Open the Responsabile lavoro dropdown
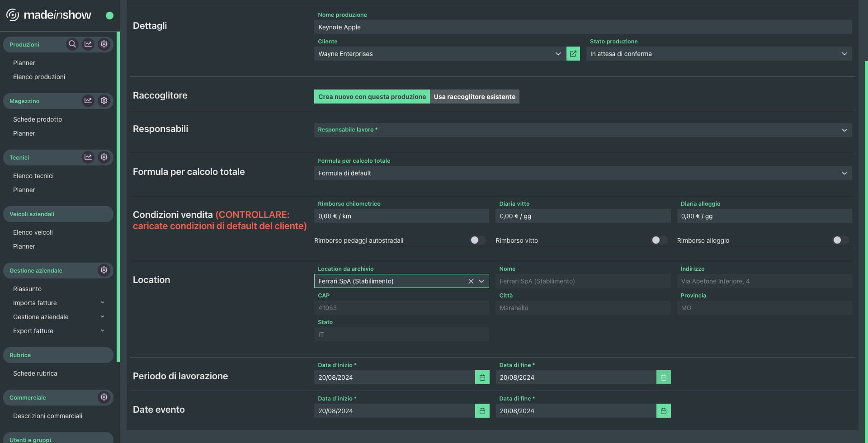Image resolution: width=868 pixels, height=443 pixels. 583,130
